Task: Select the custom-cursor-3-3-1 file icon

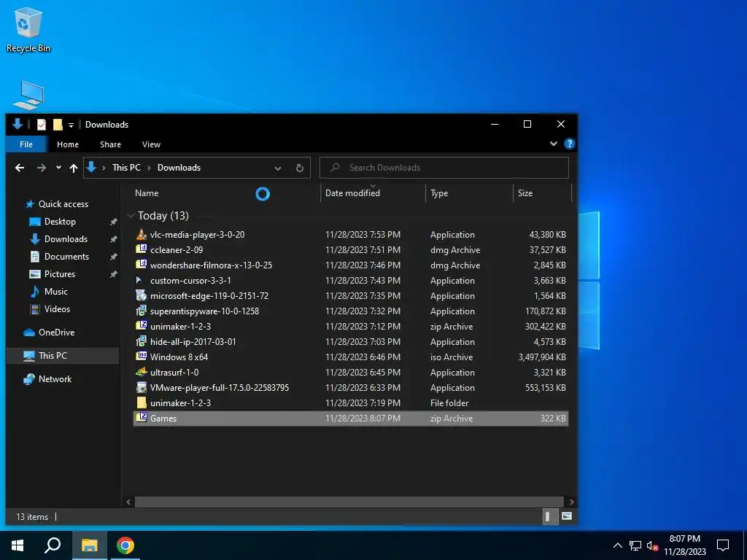Action: coord(141,280)
